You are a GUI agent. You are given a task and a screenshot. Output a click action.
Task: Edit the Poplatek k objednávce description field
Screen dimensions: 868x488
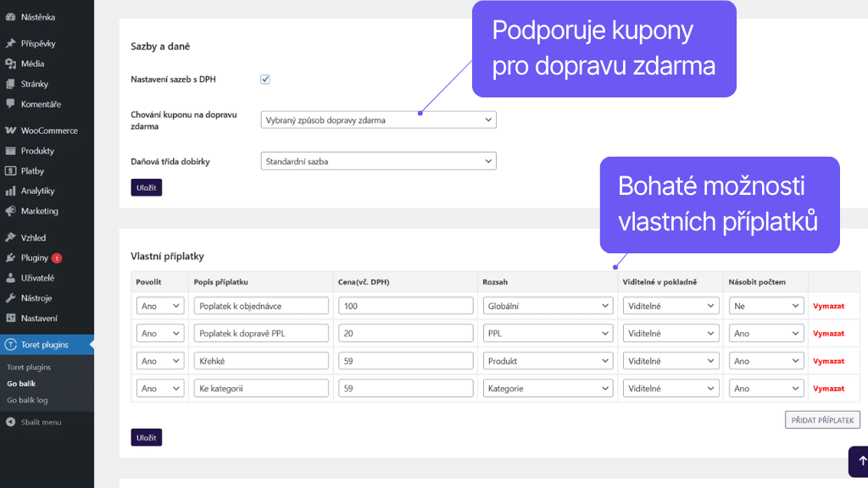[260, 305]
